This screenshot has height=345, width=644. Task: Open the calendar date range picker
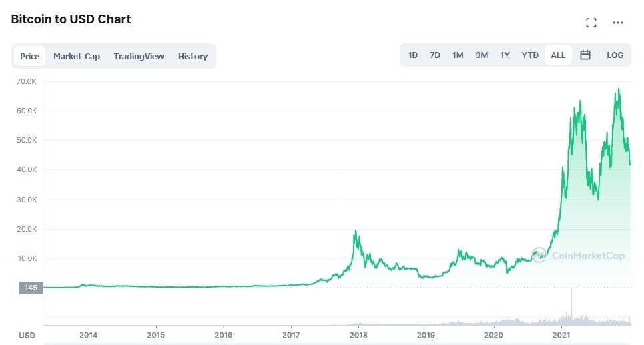[585, 55]
